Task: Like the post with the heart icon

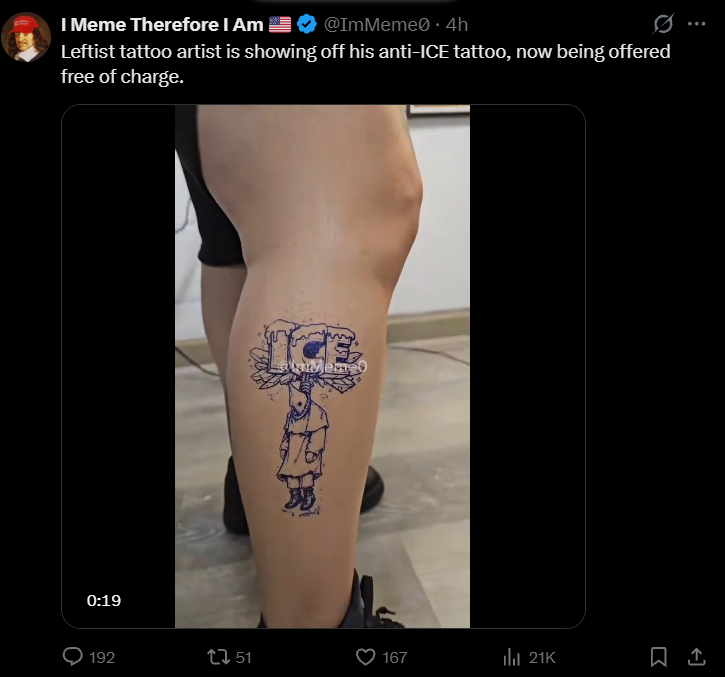Action: tap(365, 657)
